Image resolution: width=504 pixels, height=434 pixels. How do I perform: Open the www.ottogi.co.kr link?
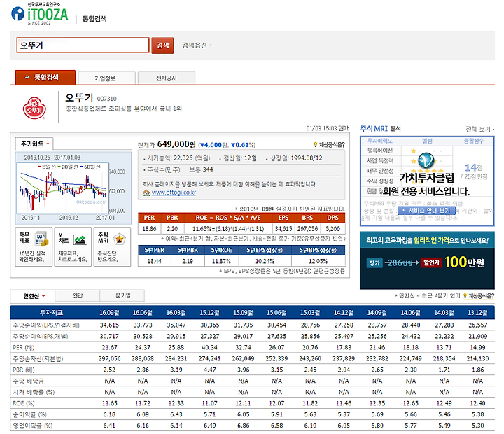174,192
